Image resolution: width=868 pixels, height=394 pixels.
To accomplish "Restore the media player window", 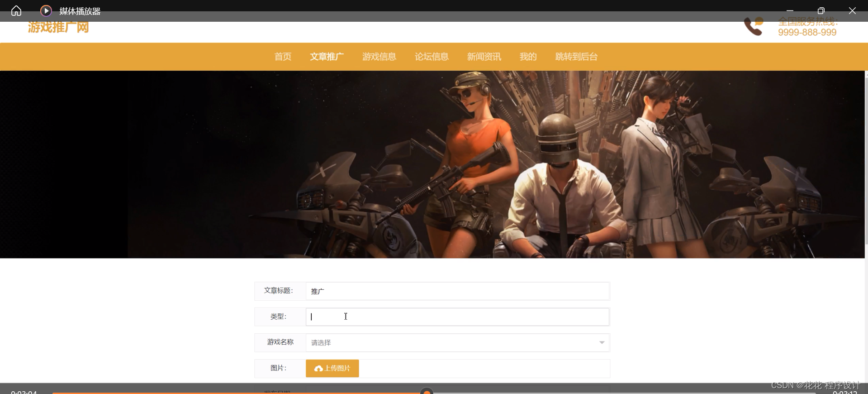I will tap(821, 10).
